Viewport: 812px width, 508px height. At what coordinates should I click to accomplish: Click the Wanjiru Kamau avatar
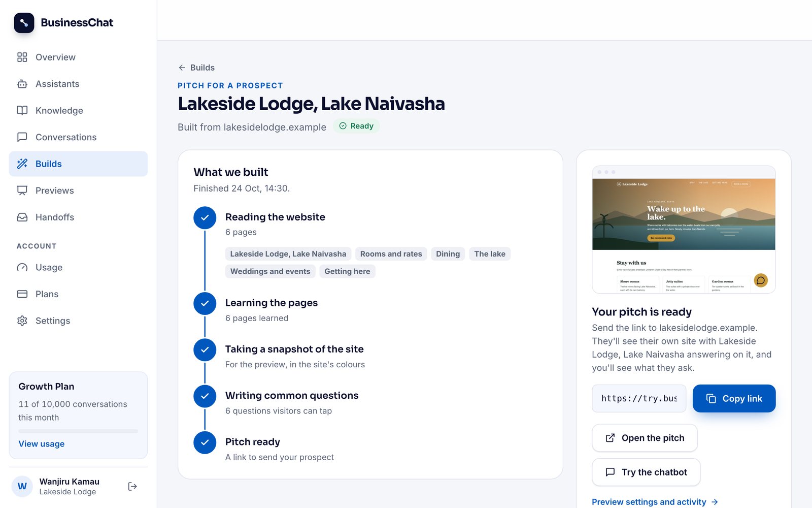(x=22, y=487)
